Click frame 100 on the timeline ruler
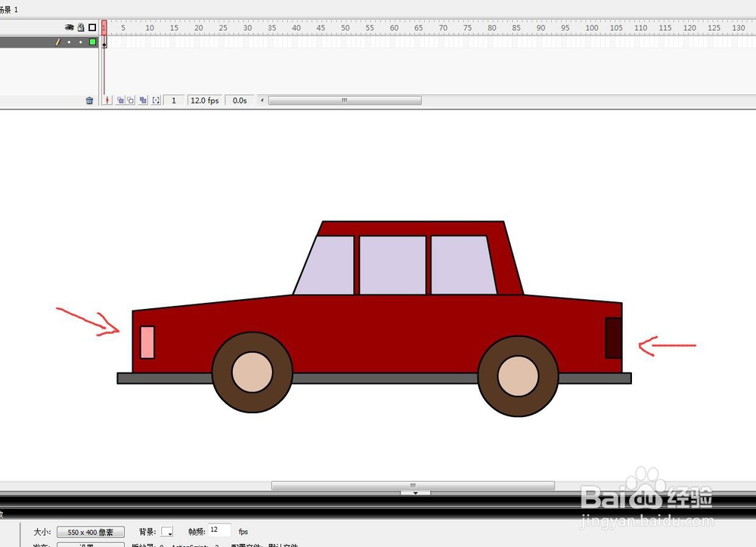Screen dimensions: 756x547 point(592,28)
